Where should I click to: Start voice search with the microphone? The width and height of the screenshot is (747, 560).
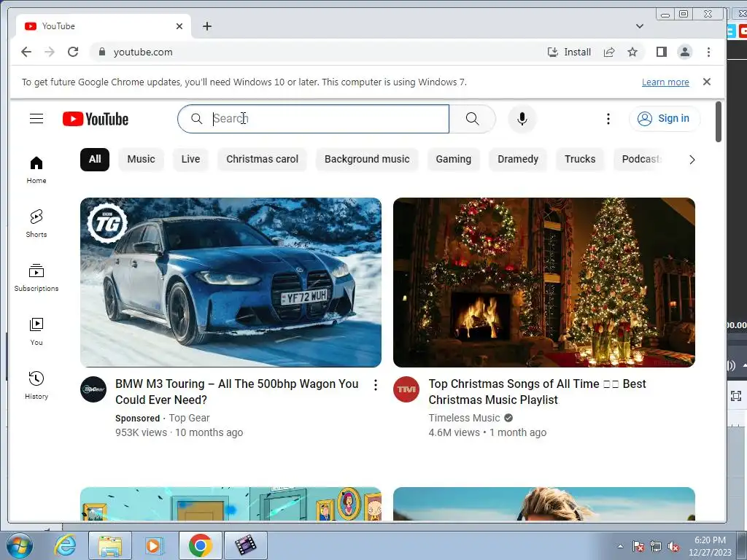coord(522,119)
